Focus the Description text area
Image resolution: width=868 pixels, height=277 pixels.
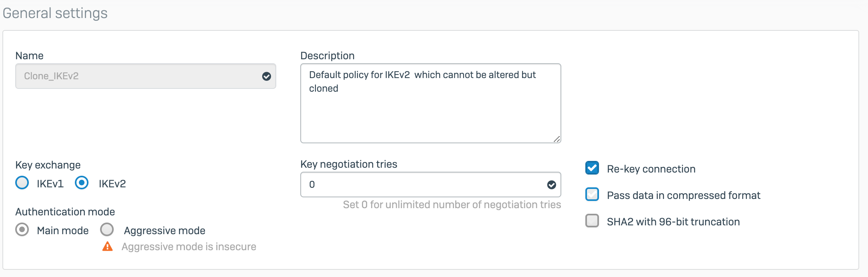pos(430,112)
